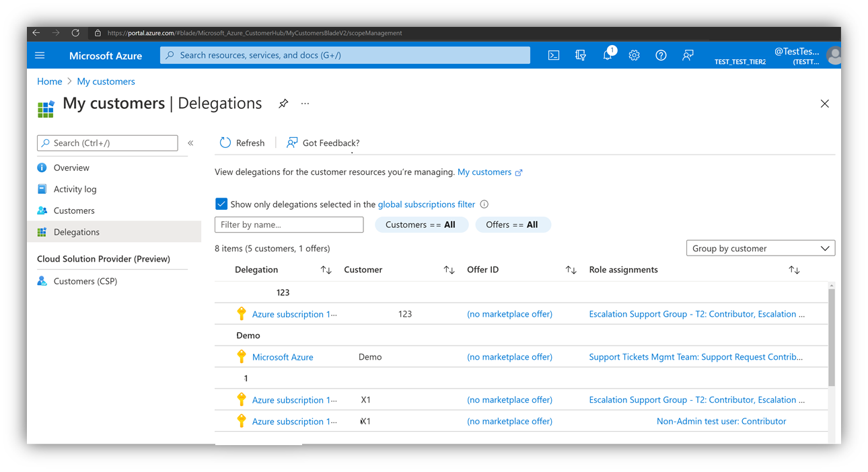Click the Microsoft Azure logo text

point(106,56)
